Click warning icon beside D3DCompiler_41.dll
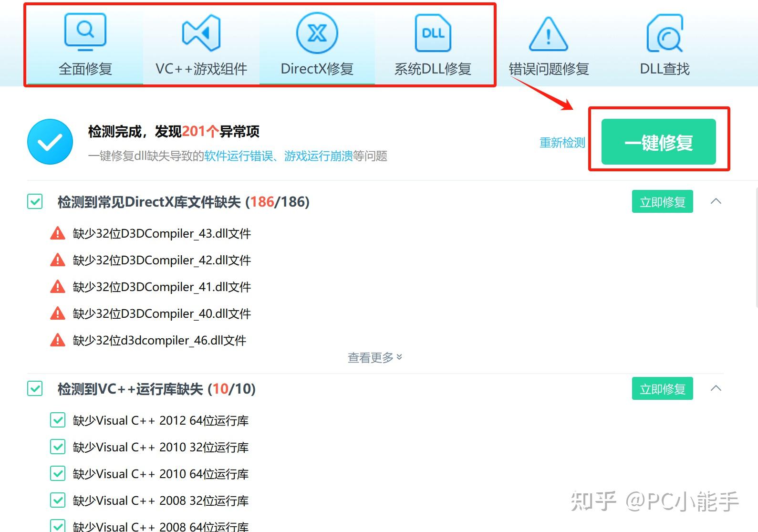Image resolution: width=758 pixels, height=532 pixels. click(58, 287)
